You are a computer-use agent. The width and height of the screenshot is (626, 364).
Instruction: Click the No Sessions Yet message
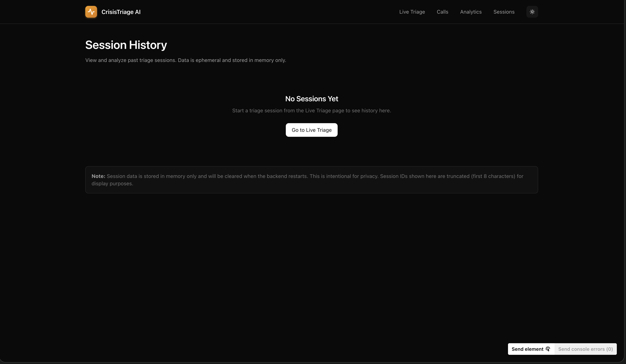point(312,99)
